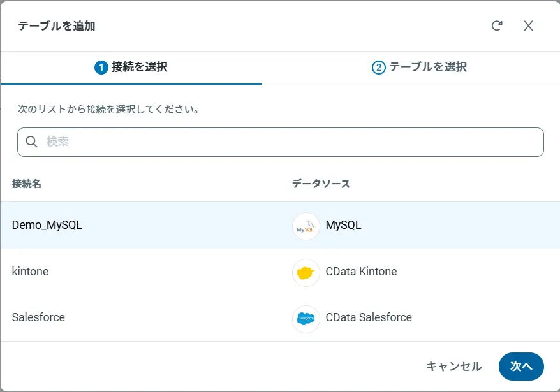Click the search magnifier icon
This screenshot has height=392, width=560.
click(31, 142)
